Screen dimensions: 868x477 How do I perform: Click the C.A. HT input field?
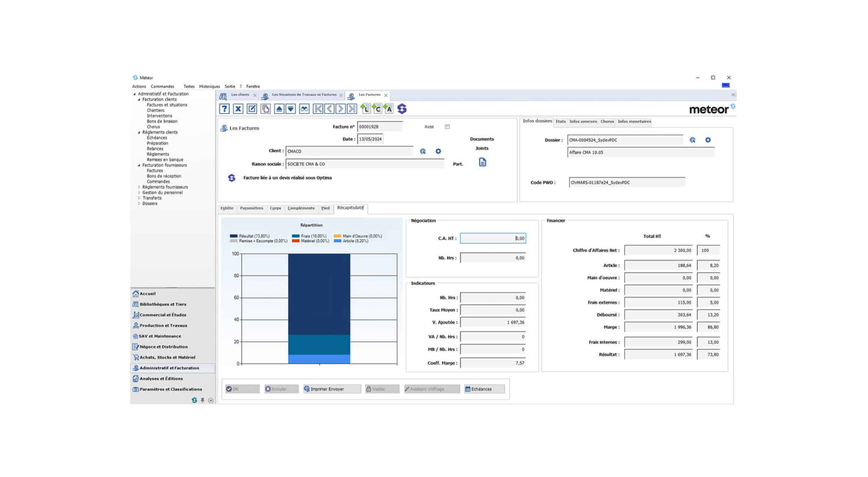click(493, 239)
